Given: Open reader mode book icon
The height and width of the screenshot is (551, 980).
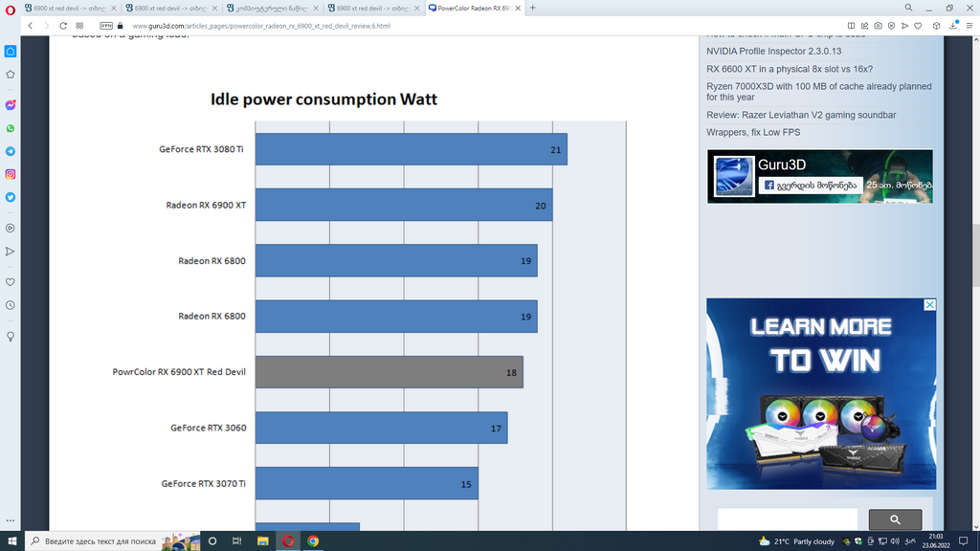Looking at the screenshot, I should pyautogui.click(x=851, y=26).
